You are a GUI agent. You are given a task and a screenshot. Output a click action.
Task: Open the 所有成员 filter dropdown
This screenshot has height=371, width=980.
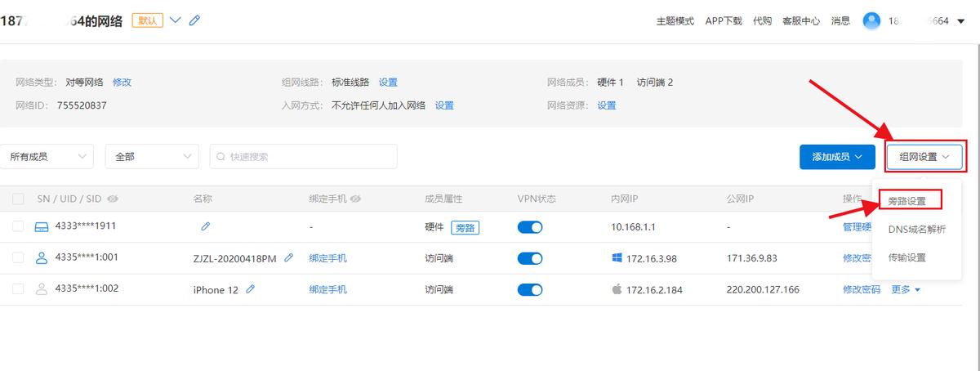[x=47, y=157]
